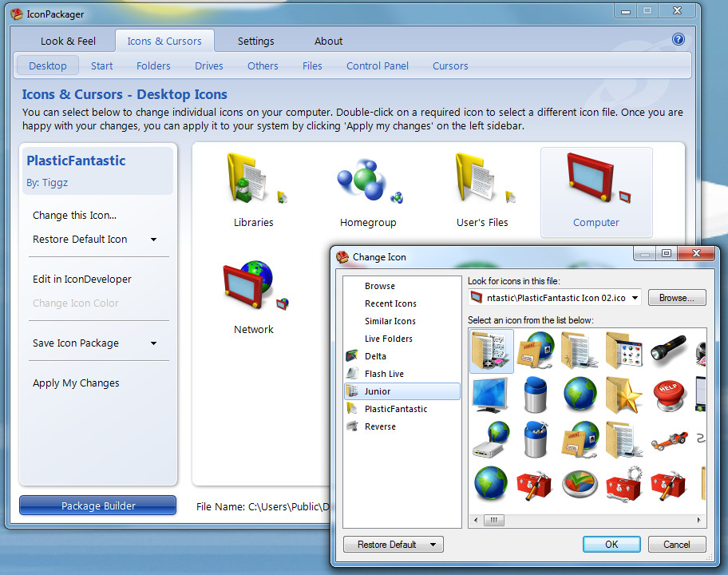Open the Files sub-tab
This screenshot has width=728, height=575.
coord(312,66)
